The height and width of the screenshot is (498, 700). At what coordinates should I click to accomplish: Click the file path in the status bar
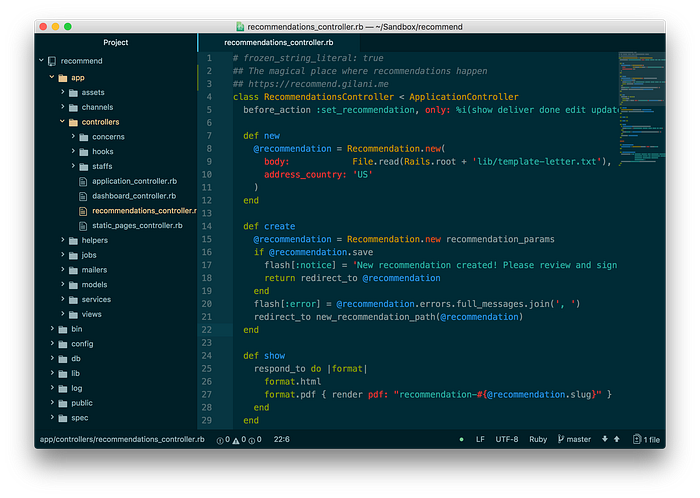pyautogui.click(x=122, y=439)
